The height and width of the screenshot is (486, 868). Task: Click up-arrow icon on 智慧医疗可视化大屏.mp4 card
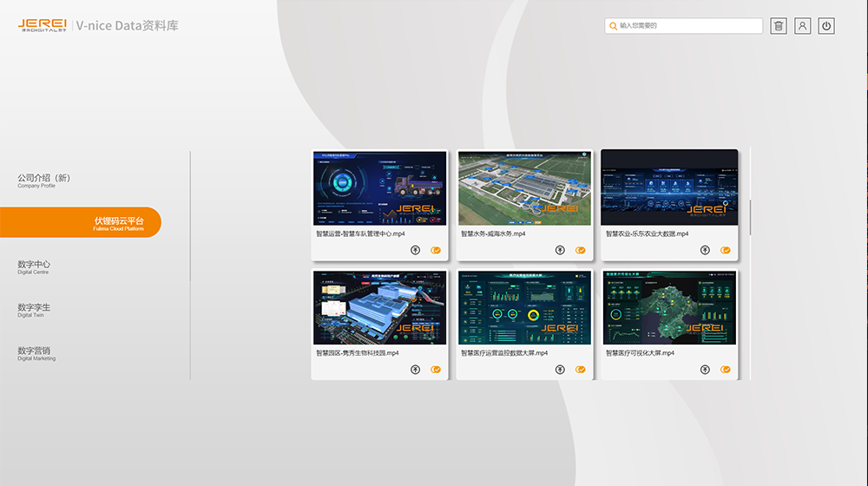tap(705, 370)
